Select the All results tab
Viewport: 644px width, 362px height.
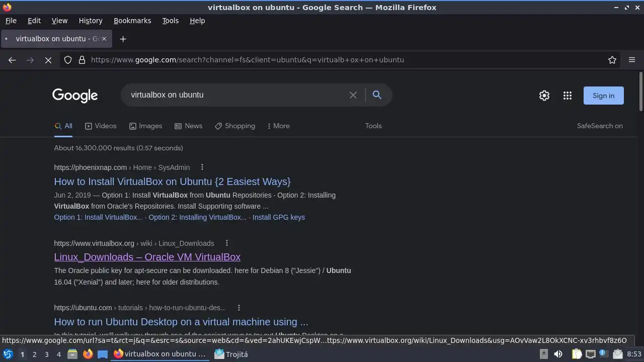click(63, 126)
